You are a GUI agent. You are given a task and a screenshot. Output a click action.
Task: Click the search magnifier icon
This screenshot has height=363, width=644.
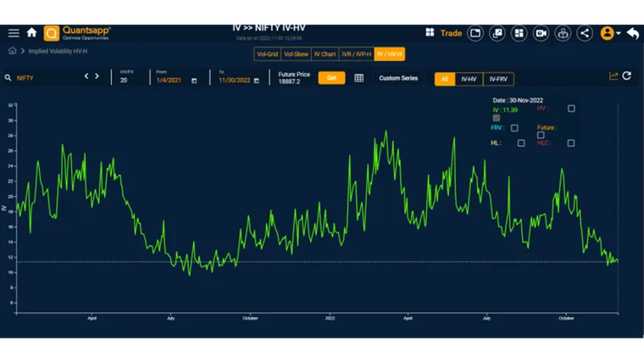click(8, 78)
